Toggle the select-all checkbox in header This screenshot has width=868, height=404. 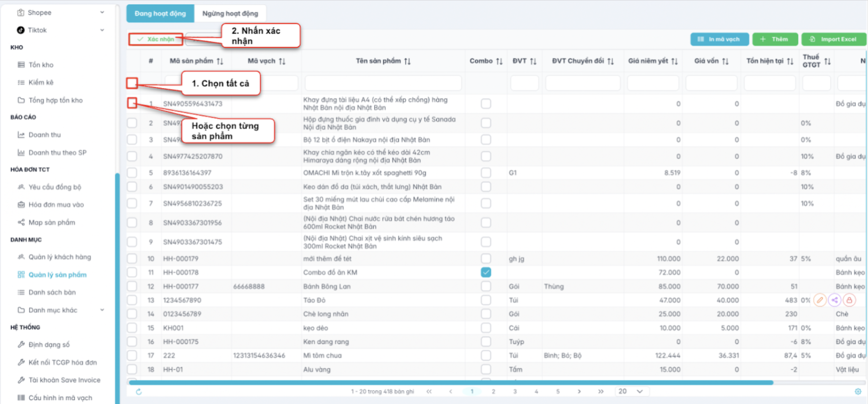(132, 83)
